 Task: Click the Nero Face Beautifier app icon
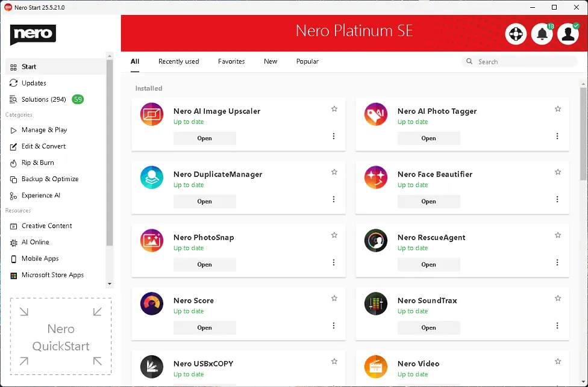(x=376, y=178)
